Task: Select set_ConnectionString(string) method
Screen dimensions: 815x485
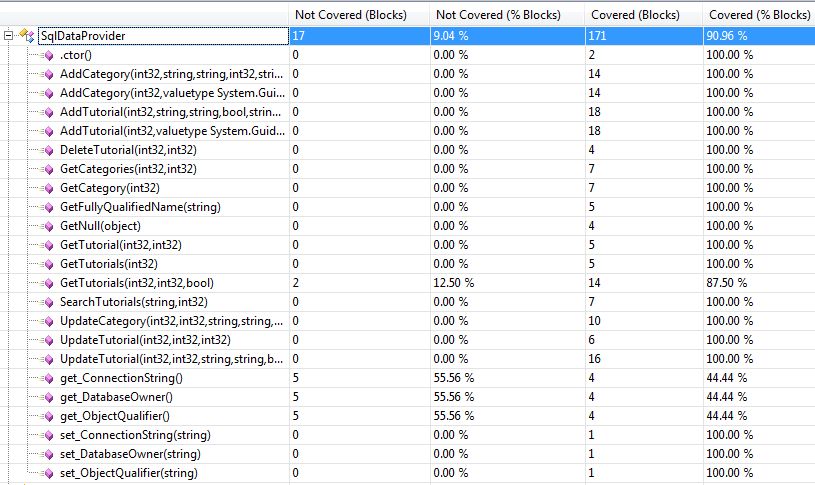Action: 135,435
